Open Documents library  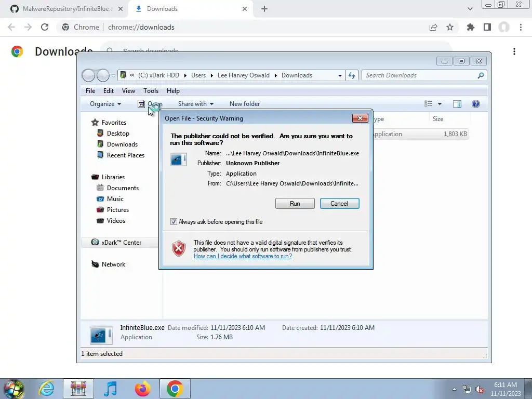pyautogui.click(x=123, y=188)
